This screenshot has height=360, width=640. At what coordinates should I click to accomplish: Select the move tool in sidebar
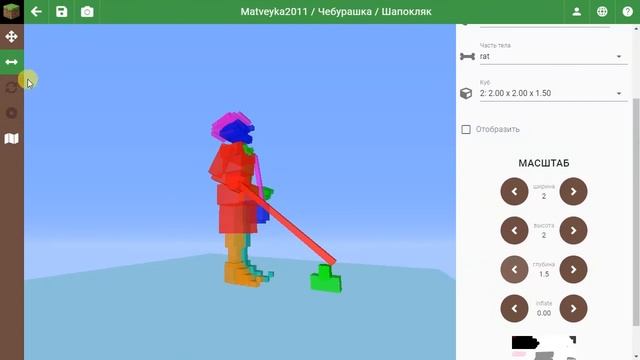[11, 37]
